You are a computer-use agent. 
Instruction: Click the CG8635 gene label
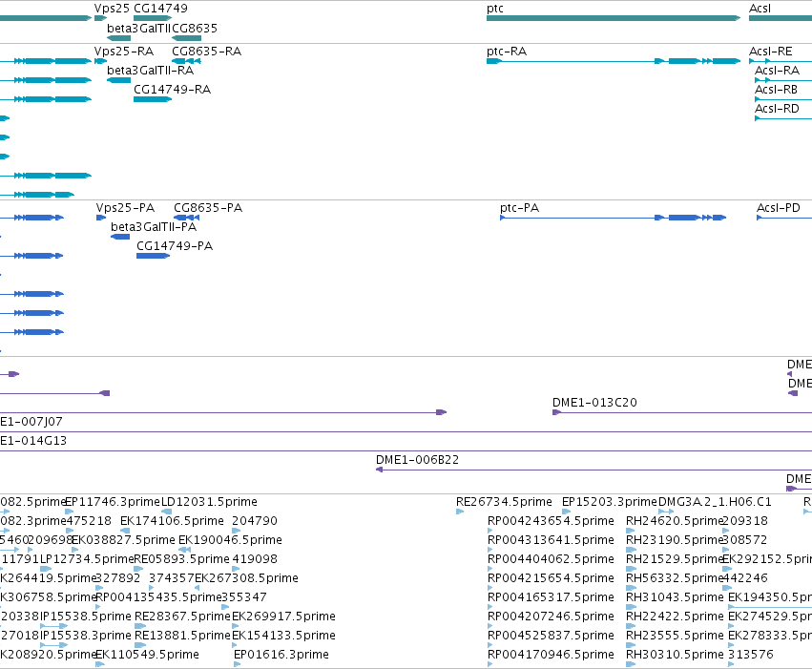pos(195,28)
